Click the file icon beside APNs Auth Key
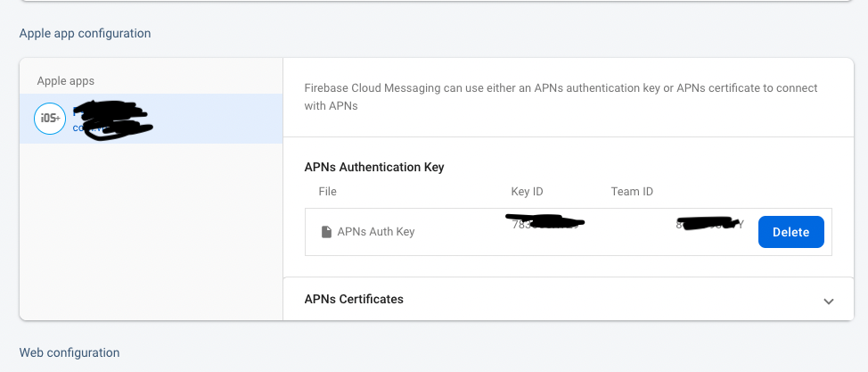This screenshot has height=372, width=868. (326, 232)
